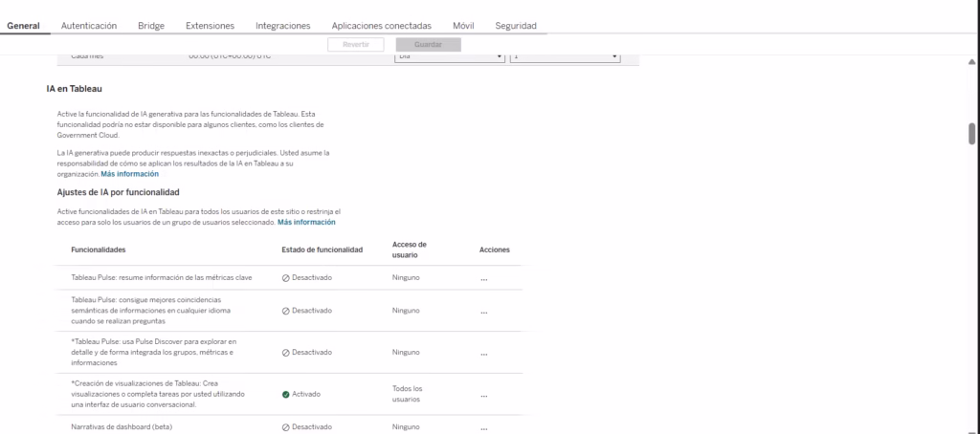
Task: Open the Aplicaciones conectadas tab
Action: (x=381, y=26)
